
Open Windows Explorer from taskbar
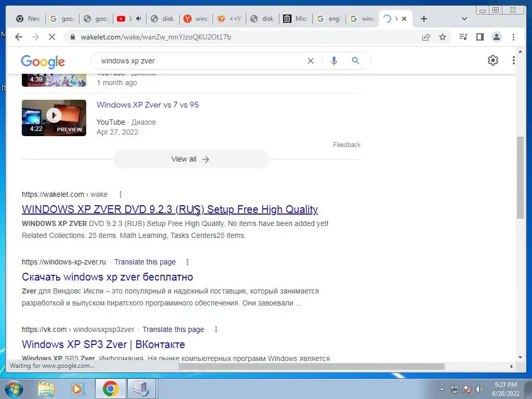coord(46,389)
